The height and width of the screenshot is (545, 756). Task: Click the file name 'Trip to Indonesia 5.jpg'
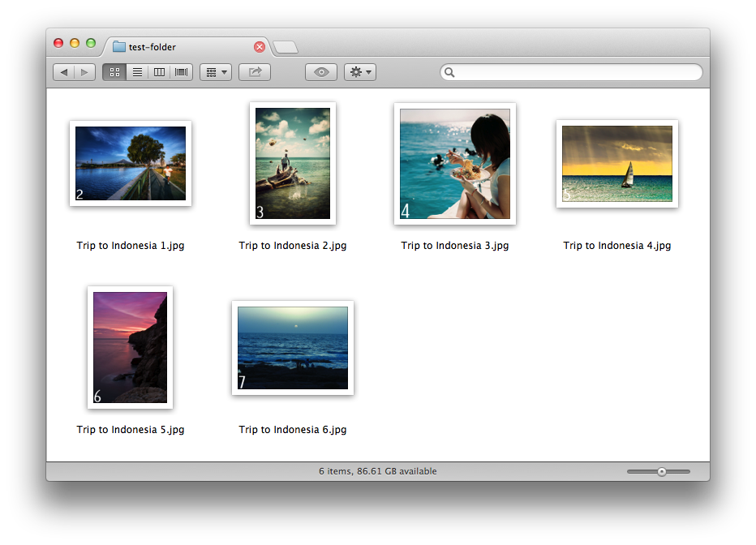(130, 430)
